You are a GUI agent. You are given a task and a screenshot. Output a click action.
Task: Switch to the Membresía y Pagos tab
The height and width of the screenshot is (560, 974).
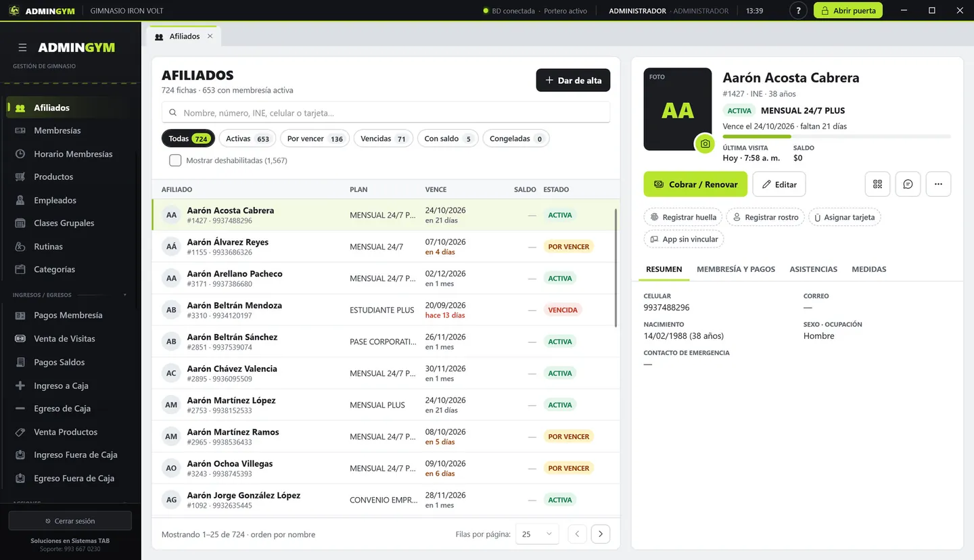tap(736, 269)
